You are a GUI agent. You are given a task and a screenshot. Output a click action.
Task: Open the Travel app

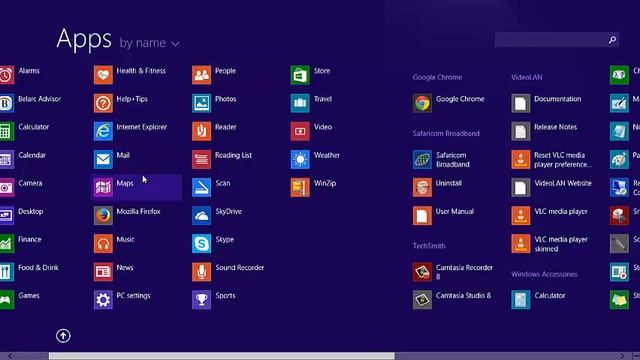pyautogui.click(x=311, y=103)
